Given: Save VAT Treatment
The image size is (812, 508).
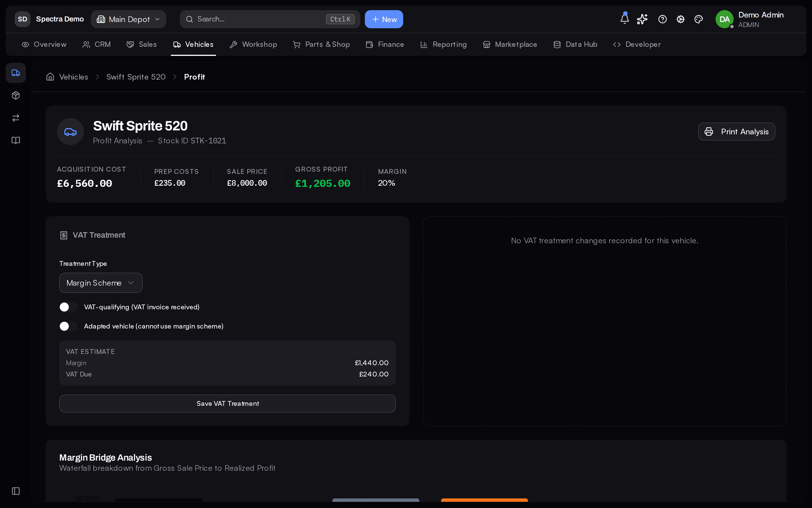Looking at the screenshot, I should (228, 403).
